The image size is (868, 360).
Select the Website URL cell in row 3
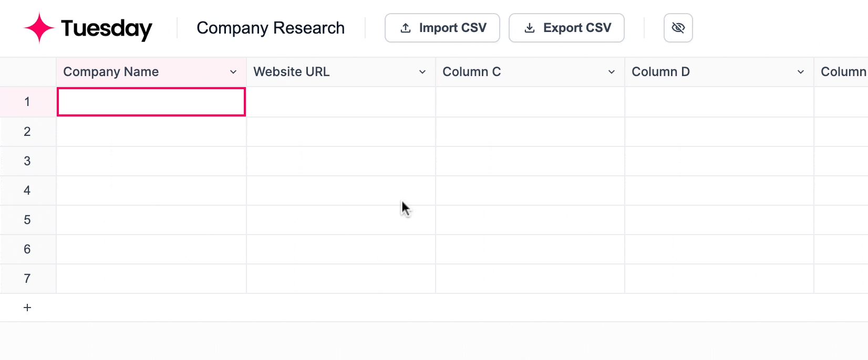pos(341,161)
